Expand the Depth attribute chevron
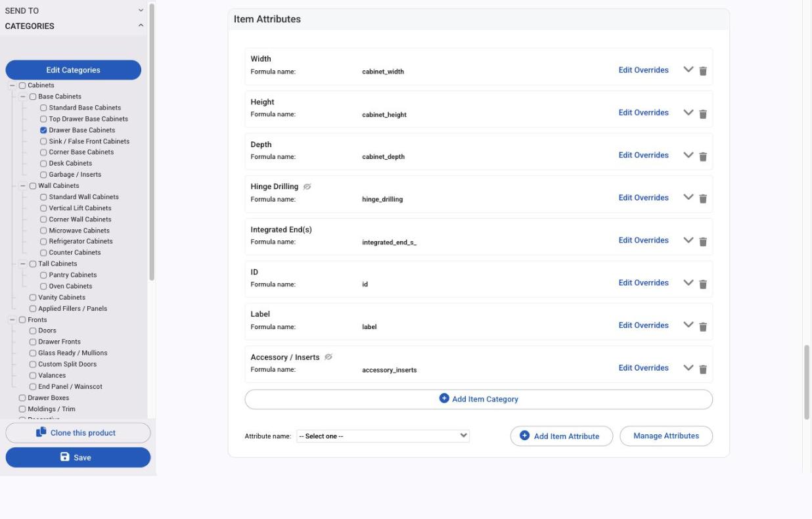This screenshot has height=519, width=812. click(688, 155)
